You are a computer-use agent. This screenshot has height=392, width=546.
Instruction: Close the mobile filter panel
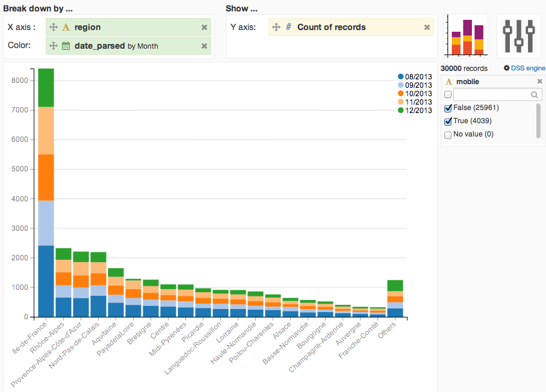coord(540,81)
